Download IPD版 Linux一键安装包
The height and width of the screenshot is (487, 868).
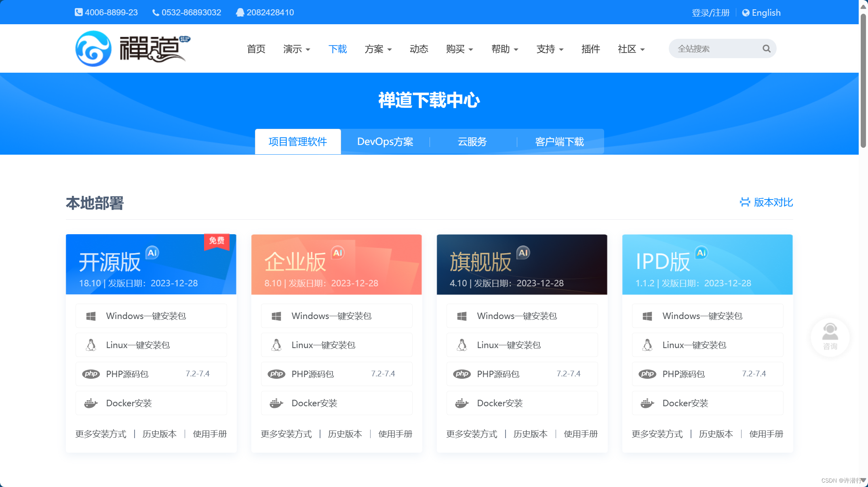click(708, 345)
